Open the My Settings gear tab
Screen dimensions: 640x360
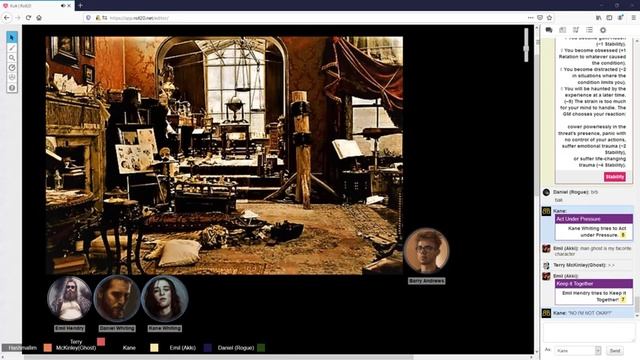click(x=603, y=30)
